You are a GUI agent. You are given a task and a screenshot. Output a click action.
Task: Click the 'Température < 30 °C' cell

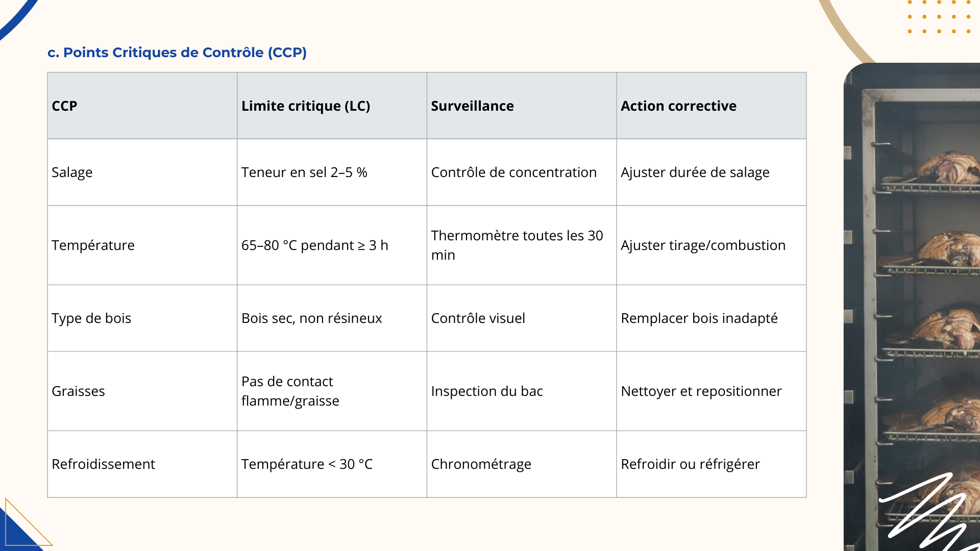(x=332, y=464)
